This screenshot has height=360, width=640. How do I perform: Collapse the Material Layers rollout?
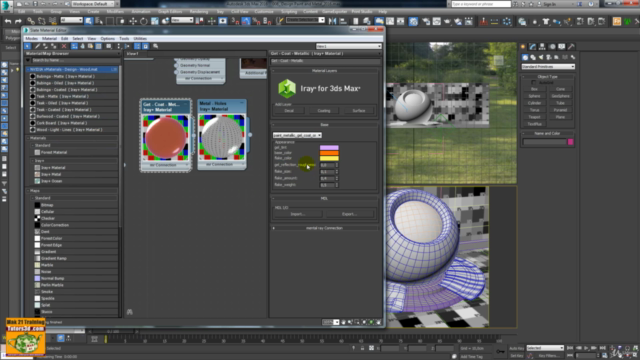point(324,71)
